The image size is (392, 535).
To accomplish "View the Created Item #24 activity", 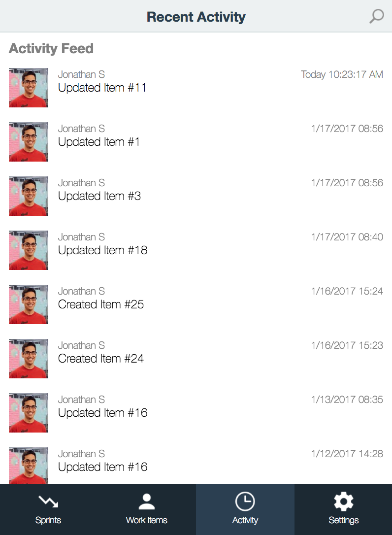I will click(x=196, y=359).
